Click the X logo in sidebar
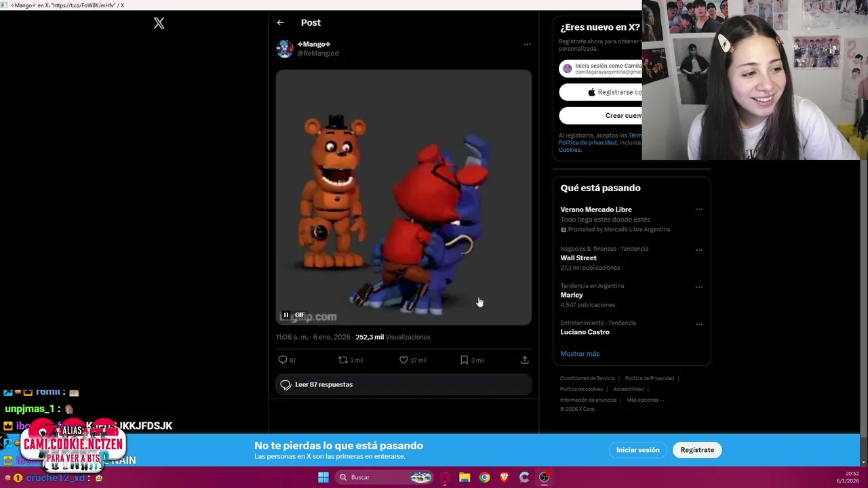The width and height of the screenshot is (868, 488). (x=159, y=23)
